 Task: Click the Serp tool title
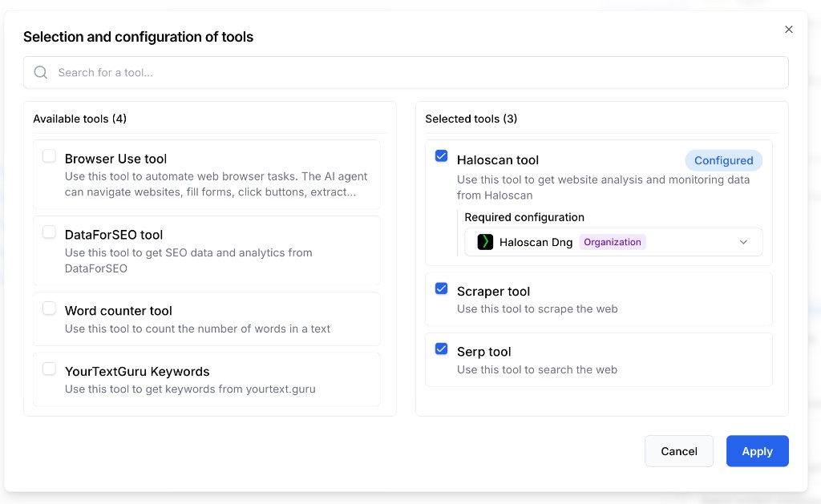483,352
